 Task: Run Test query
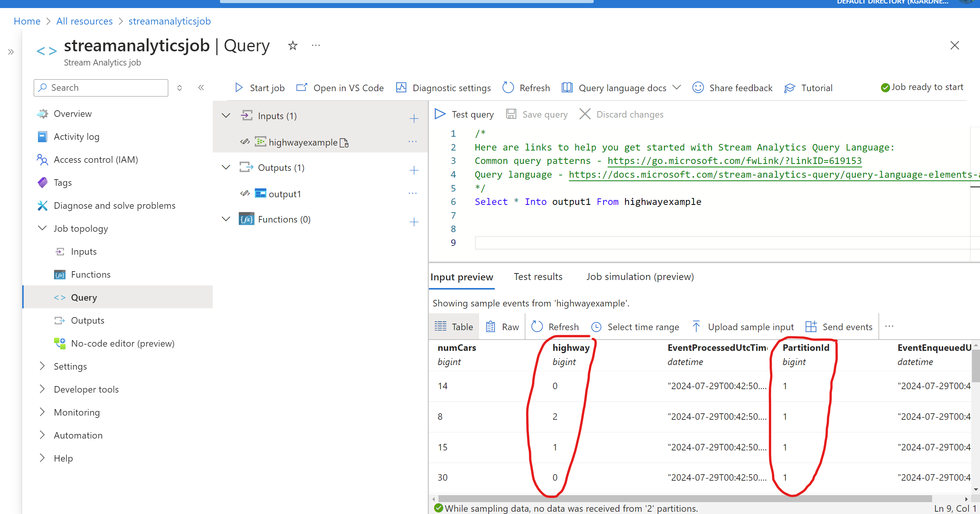[464, 114]
